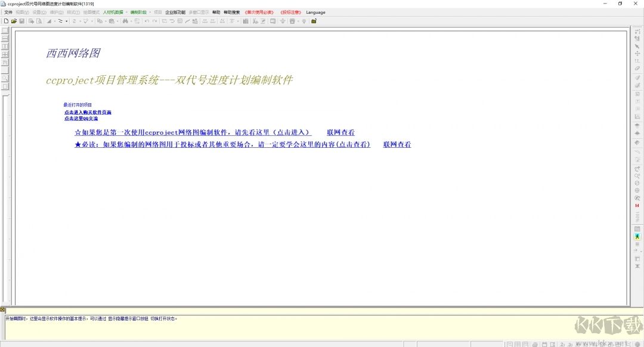Screen dimensions: 644x347
Task: Click 联网查看 link beside the first-time-use line
Action: [x=340, y=132]
